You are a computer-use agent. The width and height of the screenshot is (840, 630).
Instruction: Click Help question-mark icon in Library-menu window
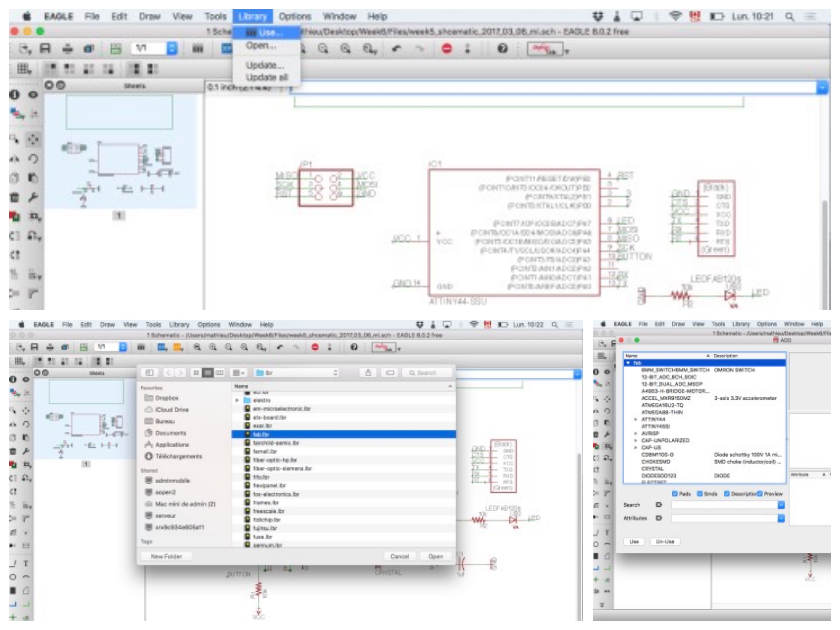point(502,49)
